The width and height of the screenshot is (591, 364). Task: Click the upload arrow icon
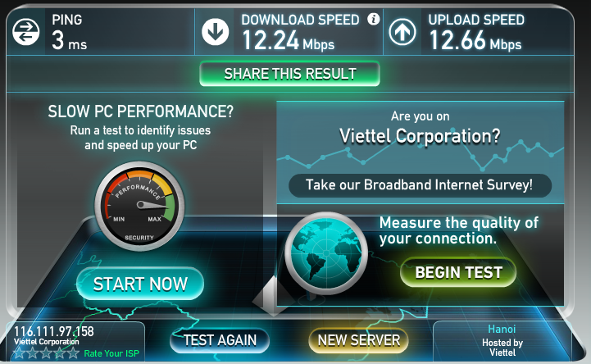pyautogui.click(x=402, y=32)
